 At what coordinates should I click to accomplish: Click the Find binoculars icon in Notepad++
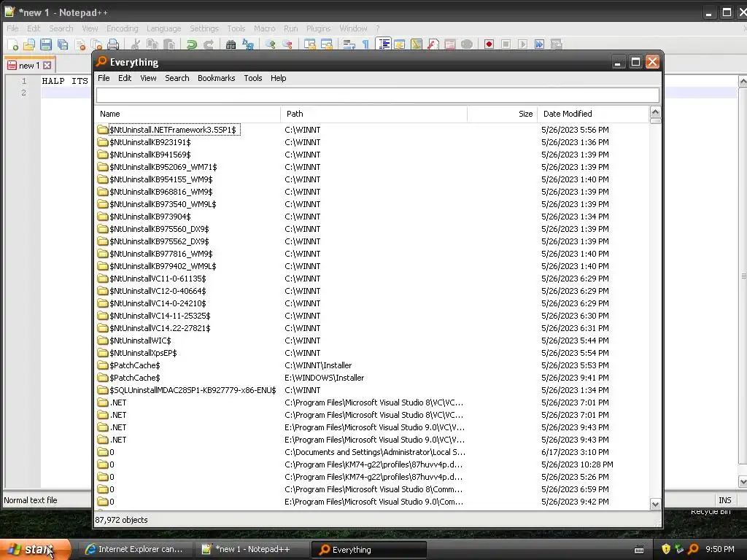tap(231, 44)
